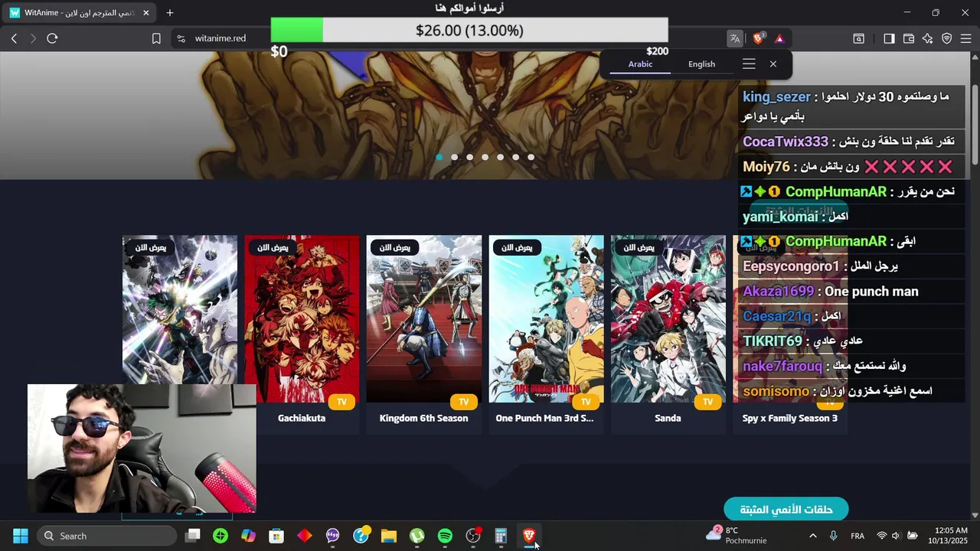Open the FRA language switcher
Viewport: 980px width, 551px height.
click(x=857, y=536)
